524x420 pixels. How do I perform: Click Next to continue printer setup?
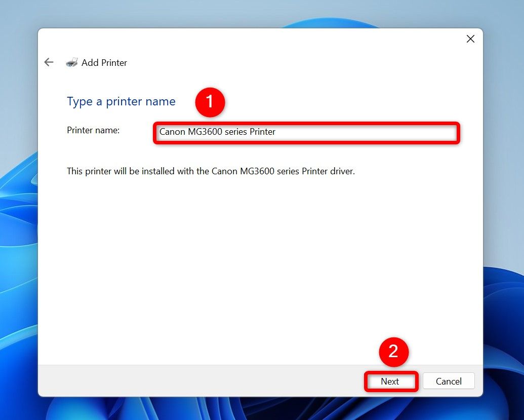391,381
